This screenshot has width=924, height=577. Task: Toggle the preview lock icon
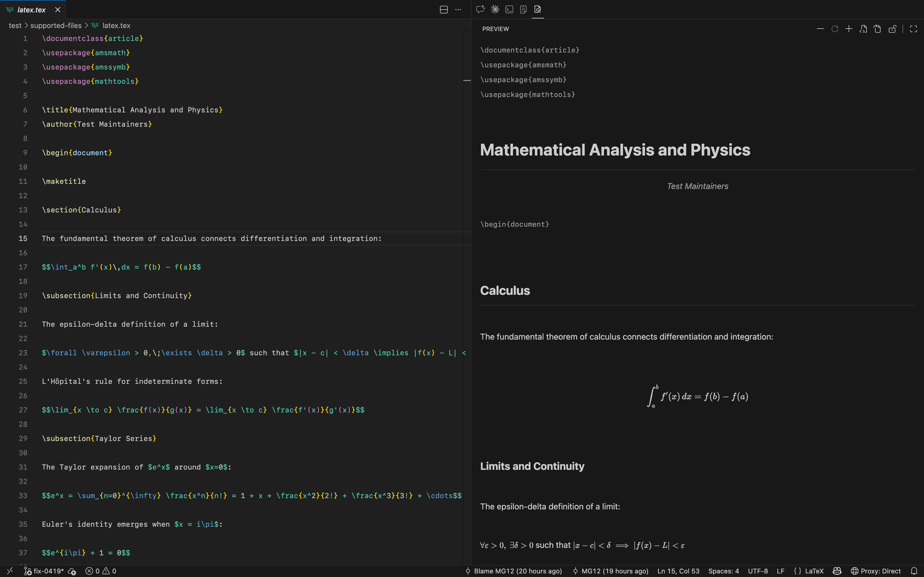(x=892, y=29)
